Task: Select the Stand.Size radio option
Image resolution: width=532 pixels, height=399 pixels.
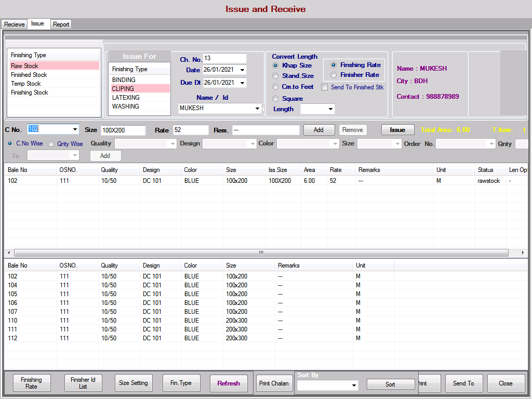Action: pyautogui.click(x=275, y=76)
